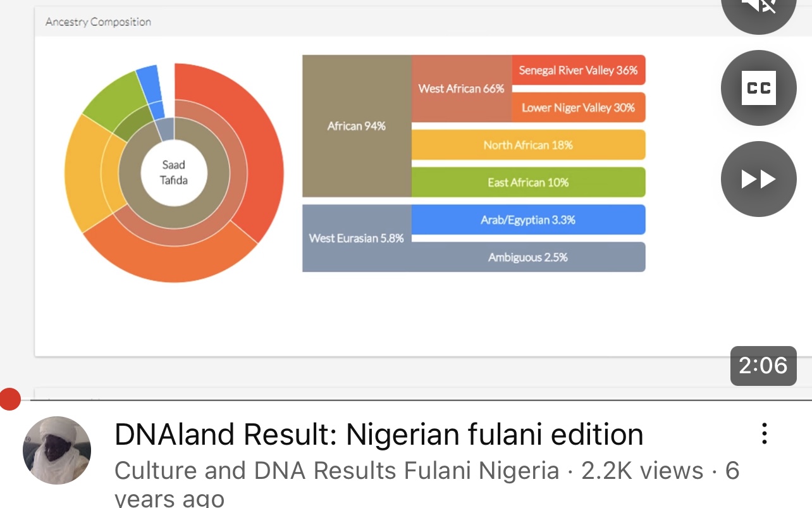Click the red playback scrubber dot
812x508 pixels.
pos(9,399)
